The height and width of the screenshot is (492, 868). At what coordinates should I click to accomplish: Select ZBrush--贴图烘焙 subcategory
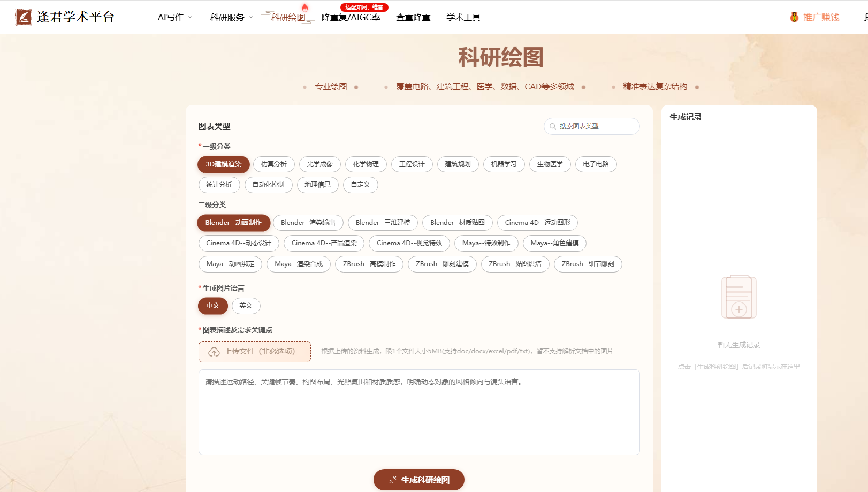click(x=515, y=264)
